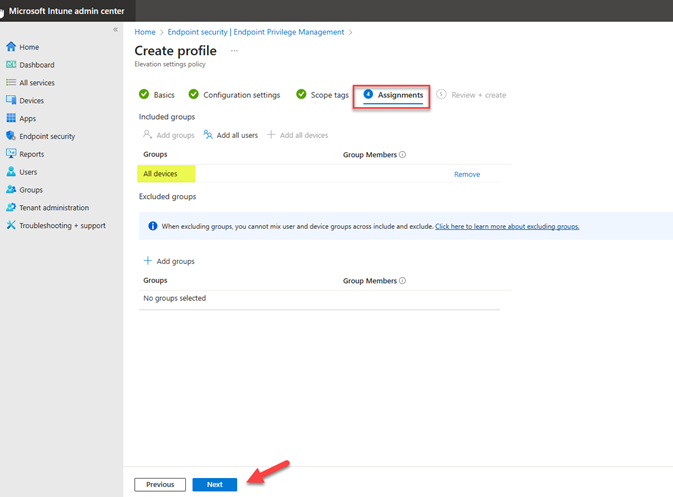Remove the All devices group assignment
The height and width of the screenshot is (497, 673).
tap(467, 174)
